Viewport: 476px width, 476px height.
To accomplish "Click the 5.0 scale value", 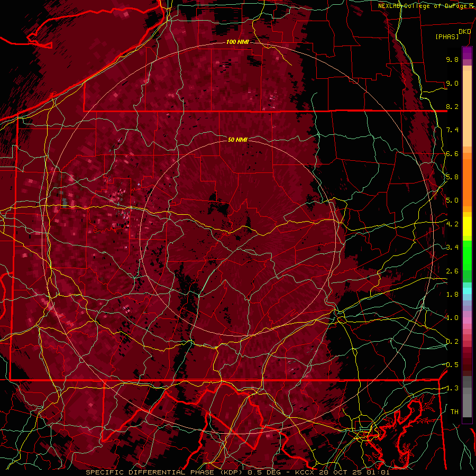I will (x=452, y=200).
